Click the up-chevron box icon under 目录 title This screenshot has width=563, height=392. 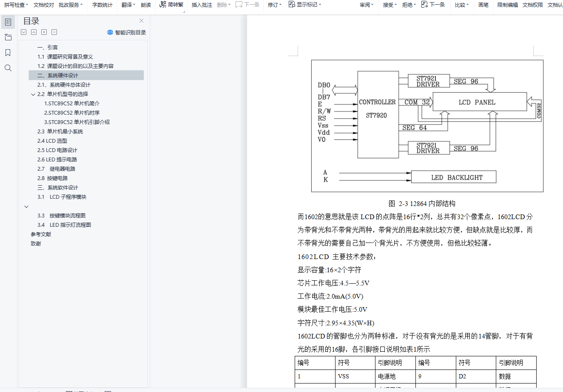point(34,32)
